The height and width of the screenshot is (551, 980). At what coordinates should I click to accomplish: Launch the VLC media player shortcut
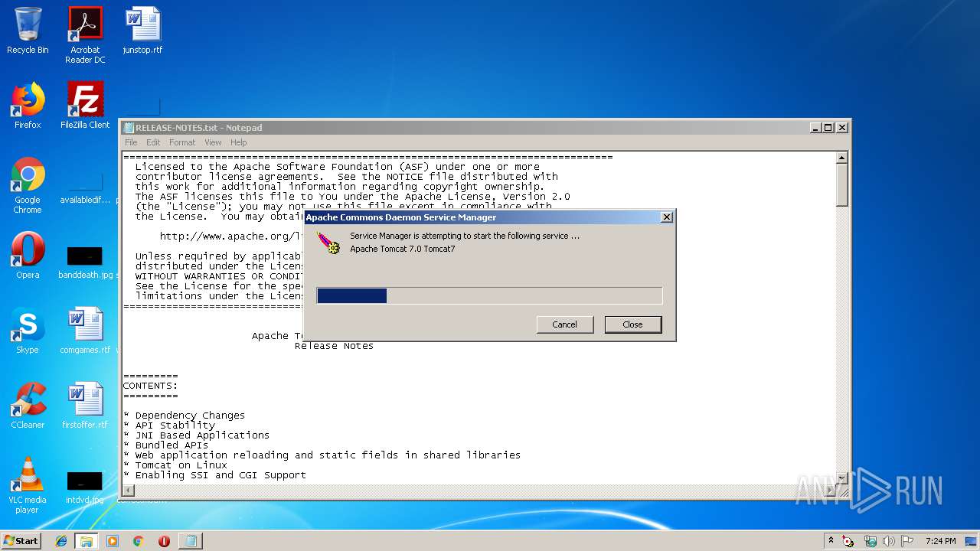coord(28,485)
